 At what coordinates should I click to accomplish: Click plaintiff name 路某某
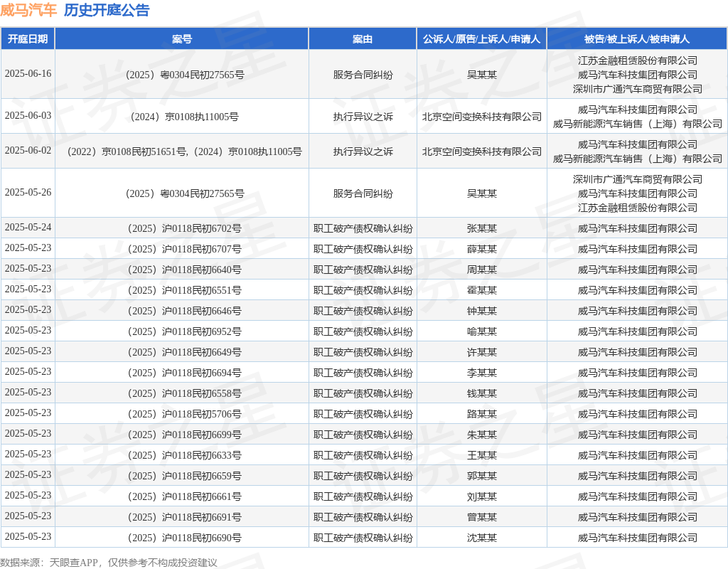[x=482, y=414]
